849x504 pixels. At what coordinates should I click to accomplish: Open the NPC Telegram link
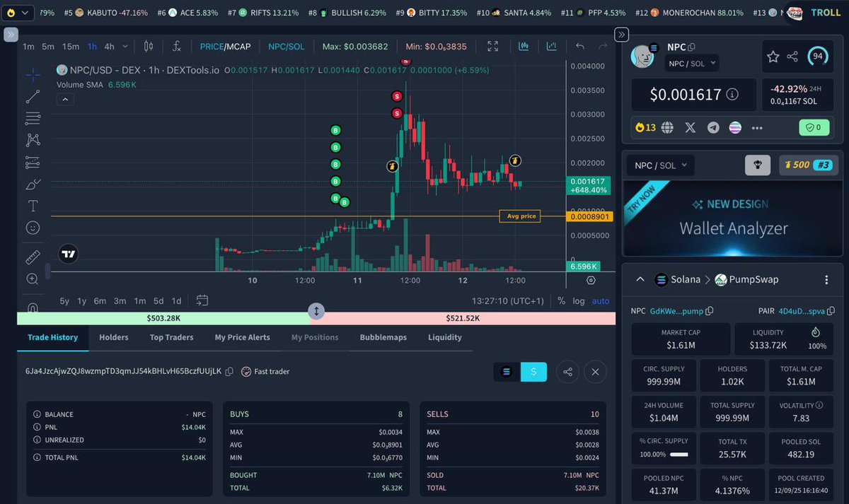pyautogui.click(x=713, y=128)
